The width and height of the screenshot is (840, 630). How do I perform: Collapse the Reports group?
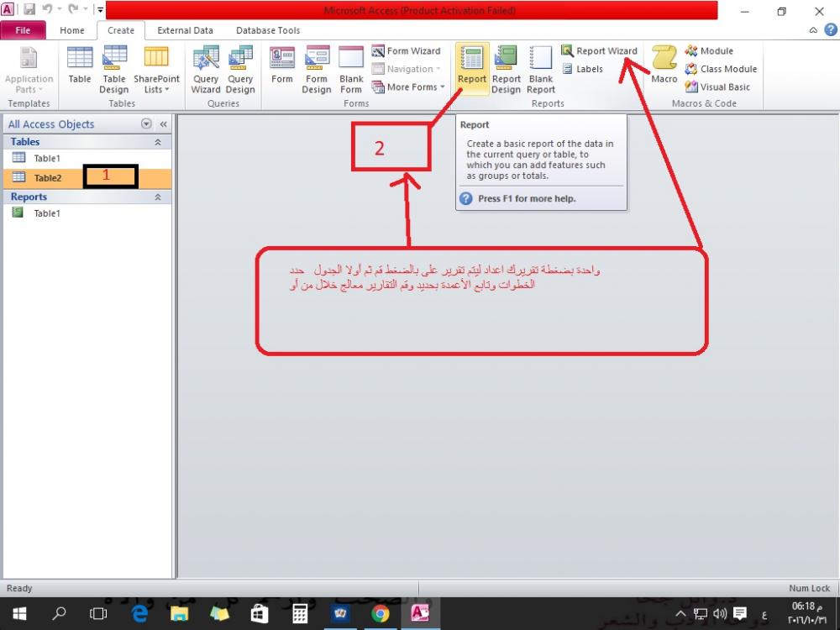pyautogui.click(x=158, y=197)
